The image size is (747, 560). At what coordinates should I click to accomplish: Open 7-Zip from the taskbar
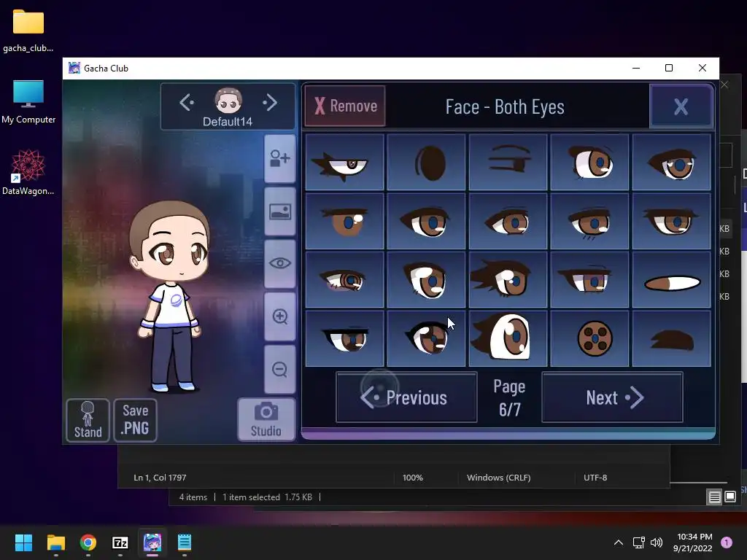tap(120, 542)
